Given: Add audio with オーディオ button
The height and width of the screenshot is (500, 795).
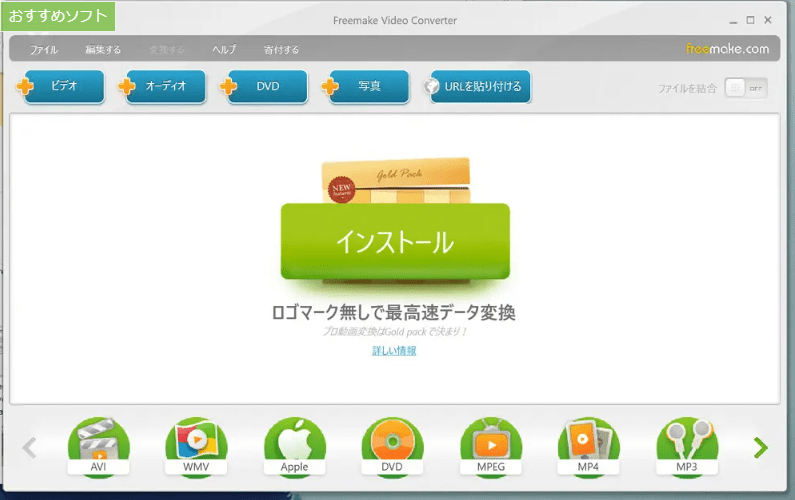Looking at the screenshot, I should click(164, 87).
